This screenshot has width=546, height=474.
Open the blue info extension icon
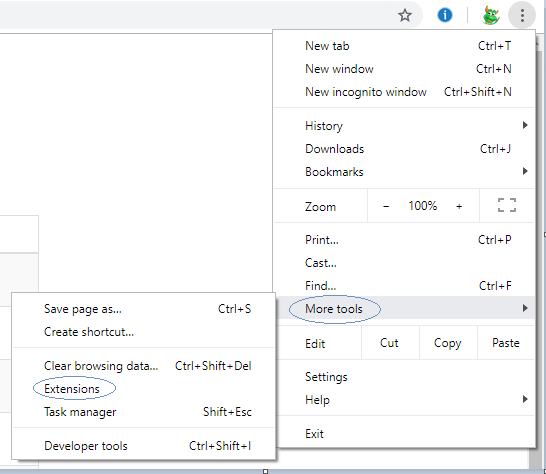[x=445, y=15]
